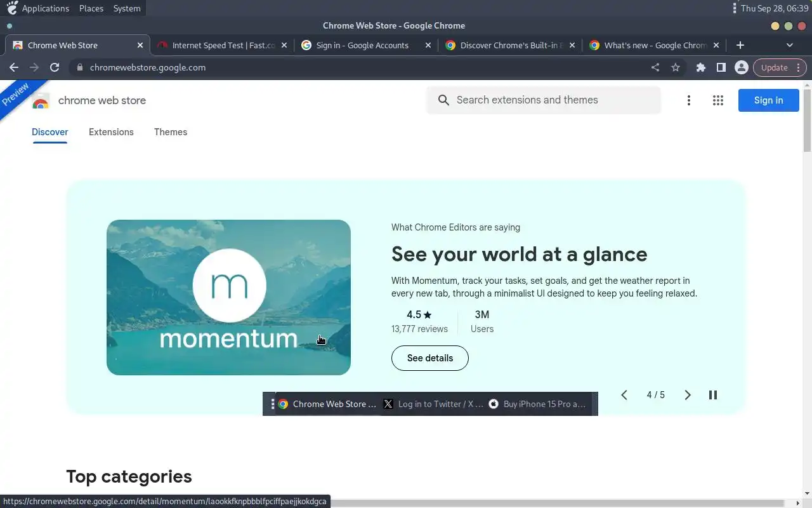Switch to Buy iPhone 15 Pro window

click(538, 404)
